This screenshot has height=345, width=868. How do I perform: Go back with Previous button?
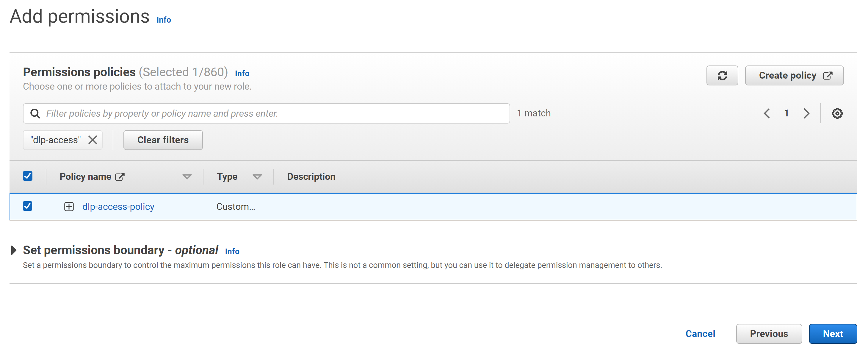point(769,333)
